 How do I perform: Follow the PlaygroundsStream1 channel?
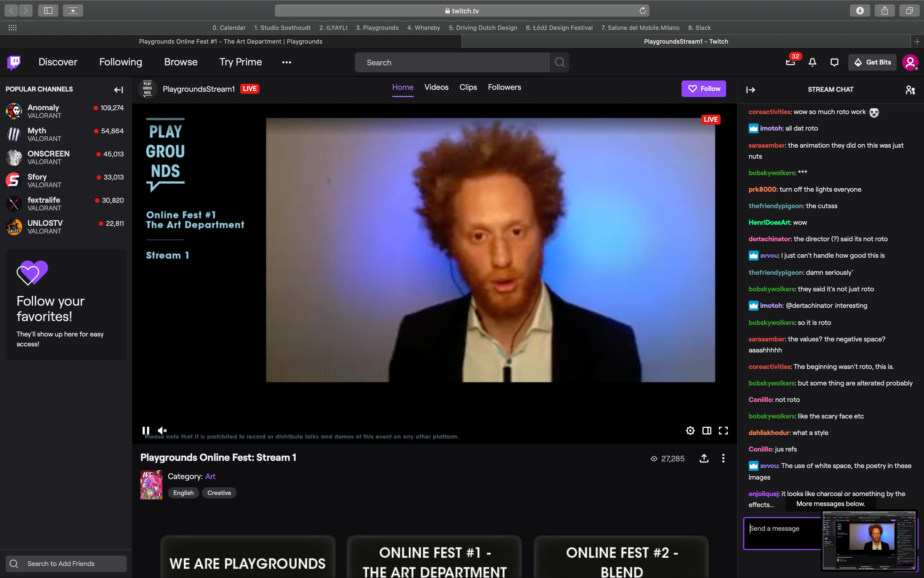point(703,89)
